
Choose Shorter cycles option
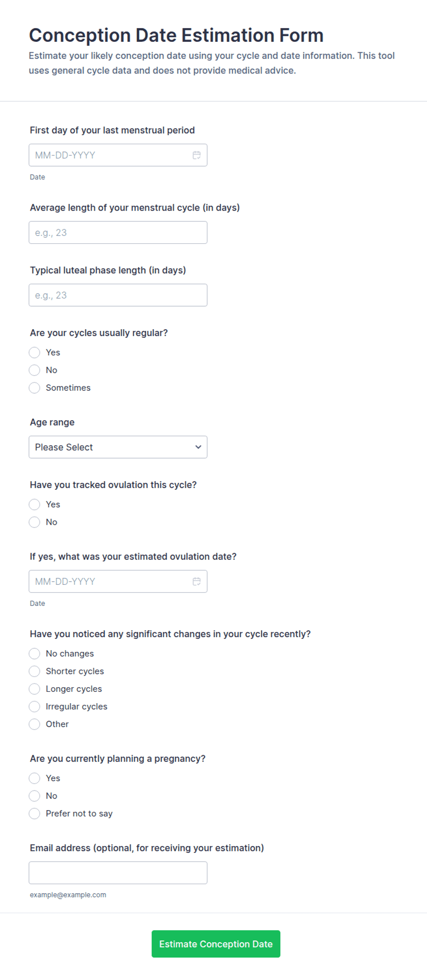(34, 672)
